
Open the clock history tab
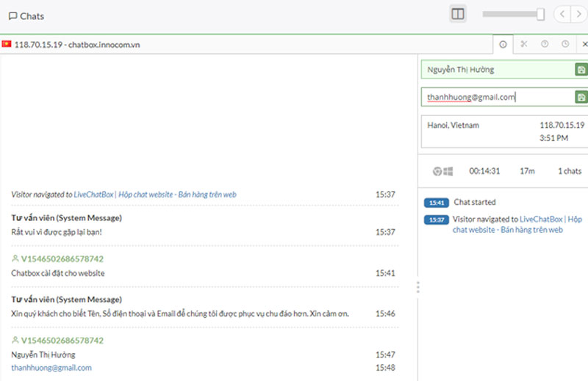565,44
